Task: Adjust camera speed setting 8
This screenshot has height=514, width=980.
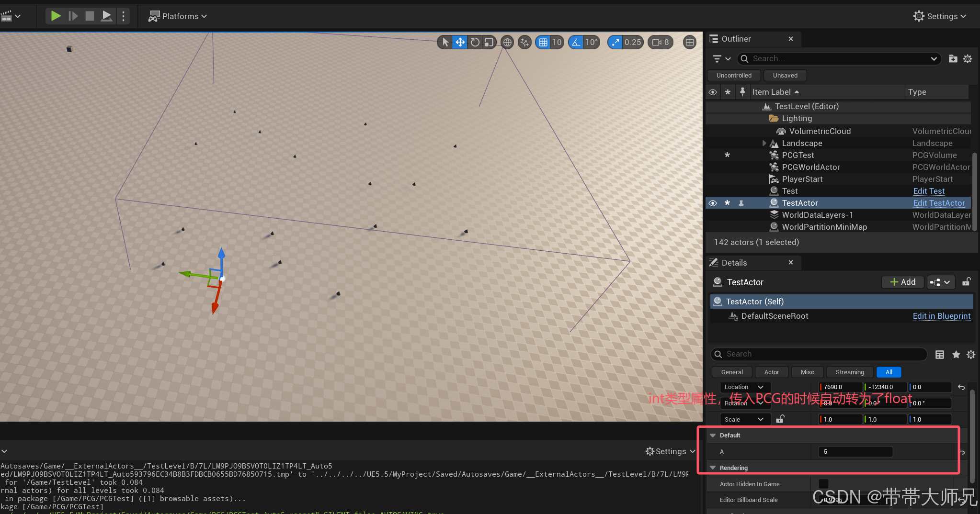Action: 661,42
